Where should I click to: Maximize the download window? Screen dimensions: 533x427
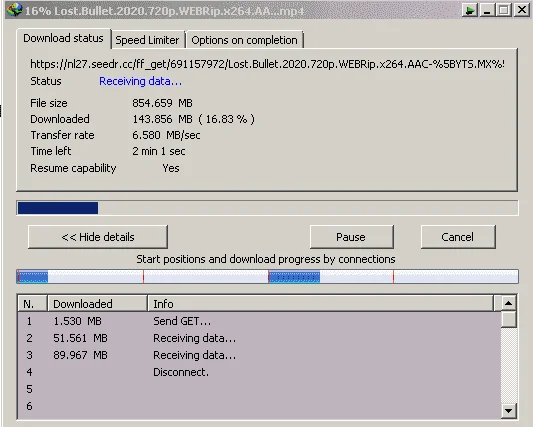(x=503, y=10)
